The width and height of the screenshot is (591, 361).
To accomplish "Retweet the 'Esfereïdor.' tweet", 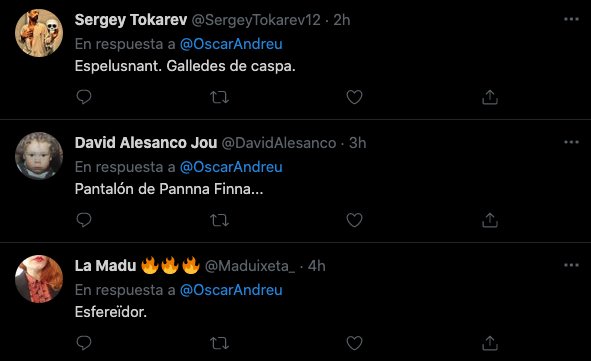I will click(219, 343).
